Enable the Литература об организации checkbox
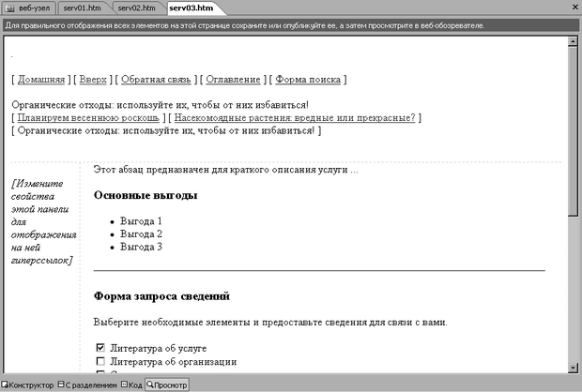Viewport: 582px width, 392px height. click(x=100, y=361)
